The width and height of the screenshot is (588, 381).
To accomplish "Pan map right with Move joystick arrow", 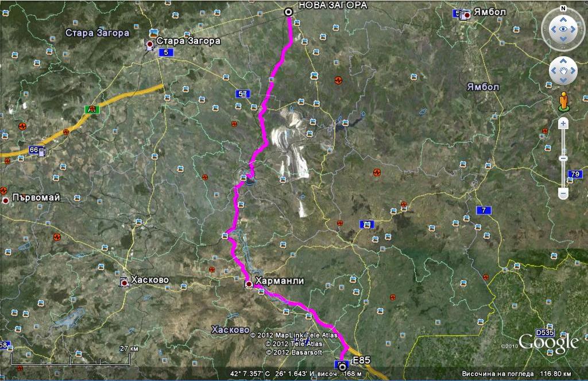I will click(573, 71).
